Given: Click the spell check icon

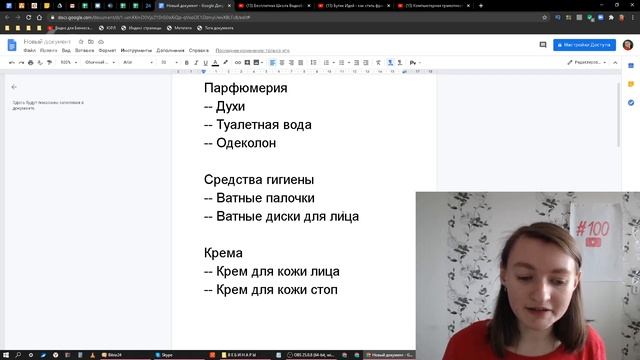Looking at the screenshot, I should click(40, 62).
